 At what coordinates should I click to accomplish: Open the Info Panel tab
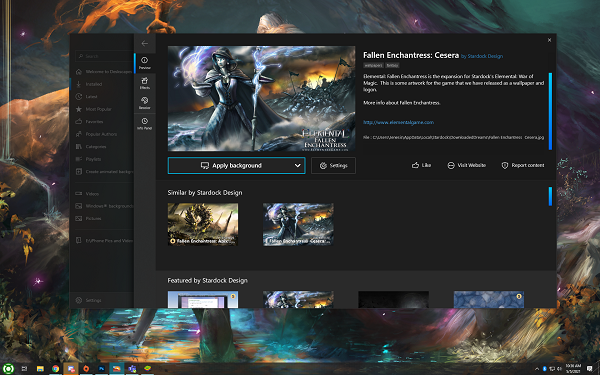tap(145, 123)
